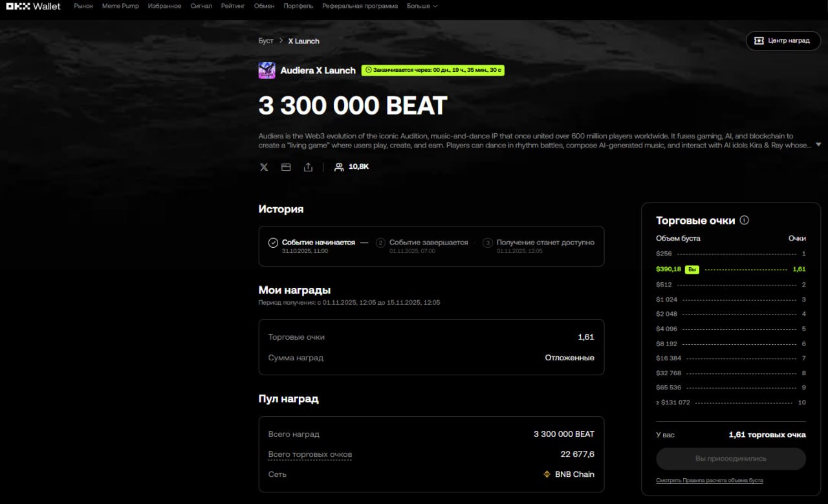Image resolution: width=828 pixels, height=504 pixels.
Task: Open the Рынок menu item
Action: point(83,6)
